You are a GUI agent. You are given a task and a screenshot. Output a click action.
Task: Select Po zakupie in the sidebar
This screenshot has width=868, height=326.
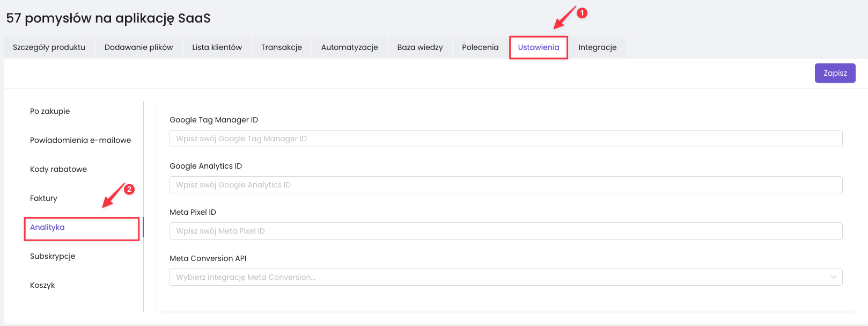pos(50,111)
